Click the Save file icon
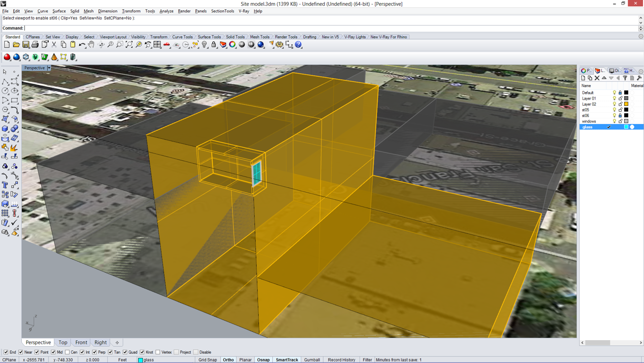The height and width of the screenshot is (363, 644). tap(25, 45)
